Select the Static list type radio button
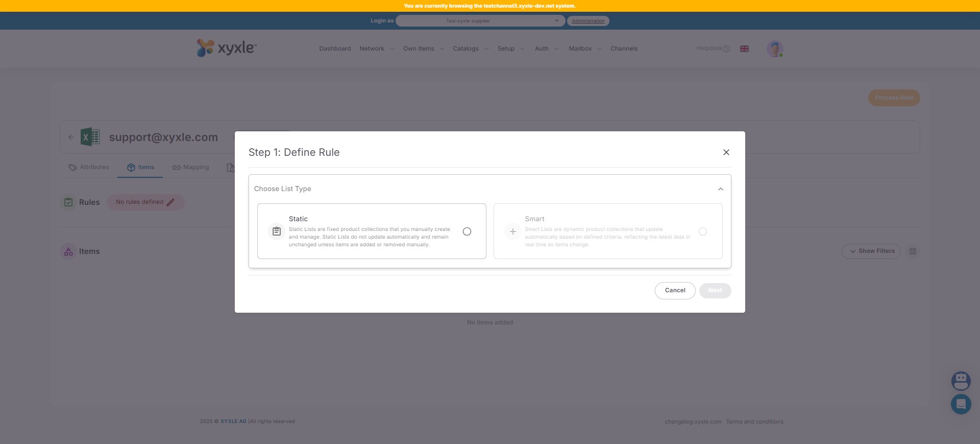Viewport: 980px width, 444px height. [467, 231]
